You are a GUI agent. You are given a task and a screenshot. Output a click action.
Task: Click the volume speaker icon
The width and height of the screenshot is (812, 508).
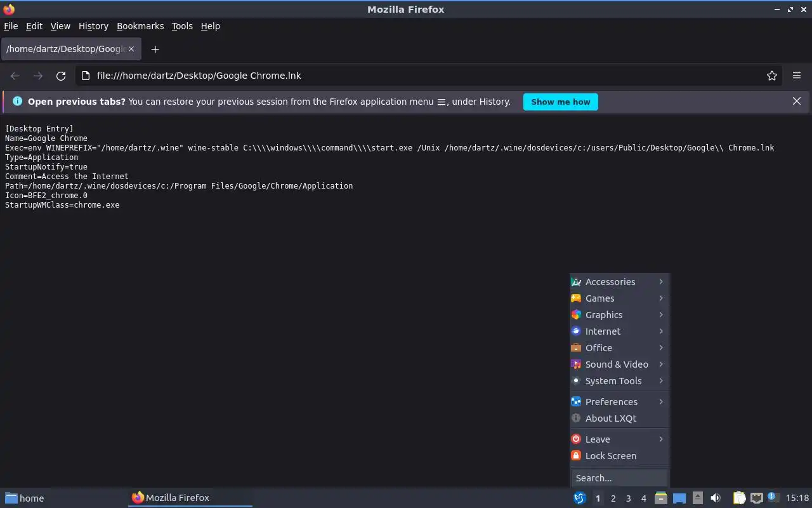[716, 498]
